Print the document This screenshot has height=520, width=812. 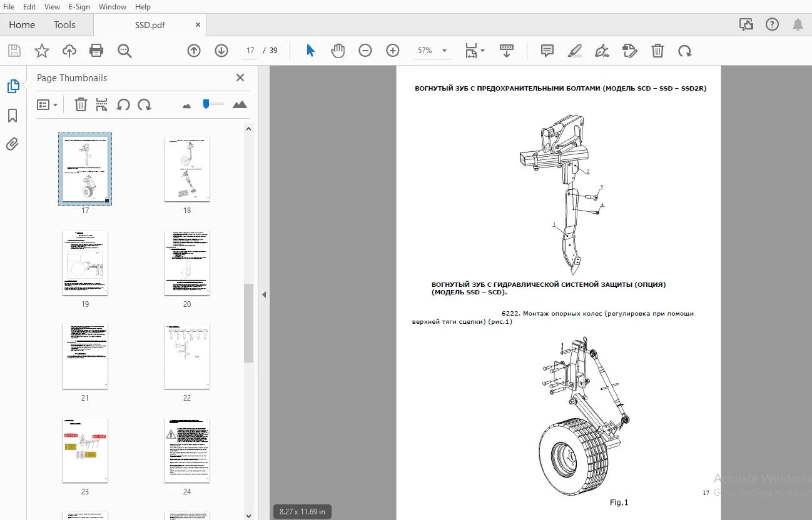pos(96,51)
